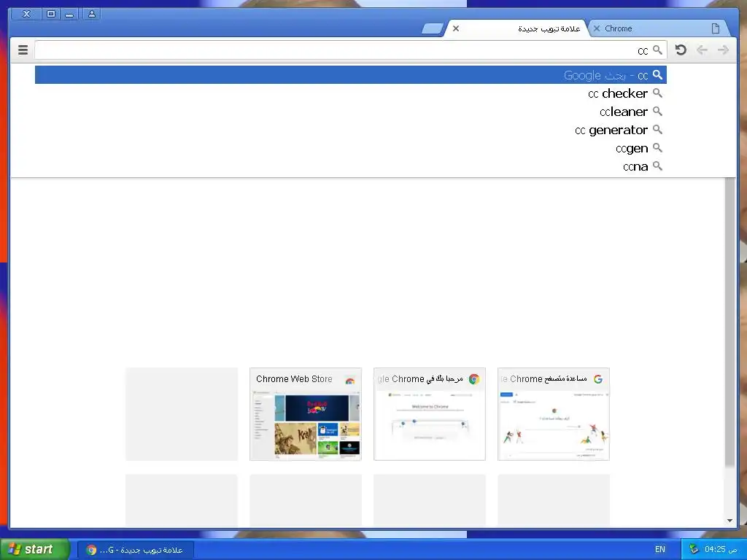Pick the ccgen suggestion

351,148
